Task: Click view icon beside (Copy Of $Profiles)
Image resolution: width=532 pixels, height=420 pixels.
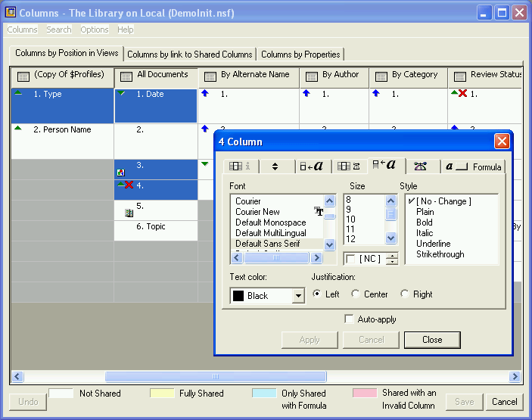Action: [23, 76]
